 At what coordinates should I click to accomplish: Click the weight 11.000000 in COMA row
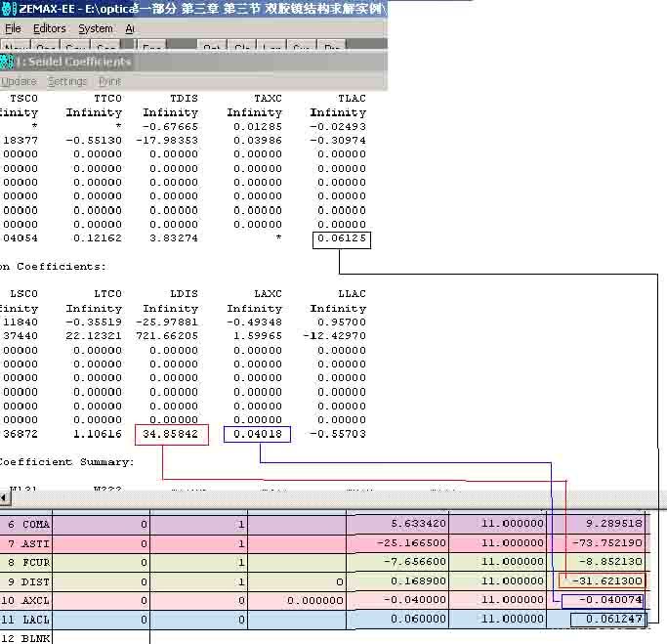point(498,523)
